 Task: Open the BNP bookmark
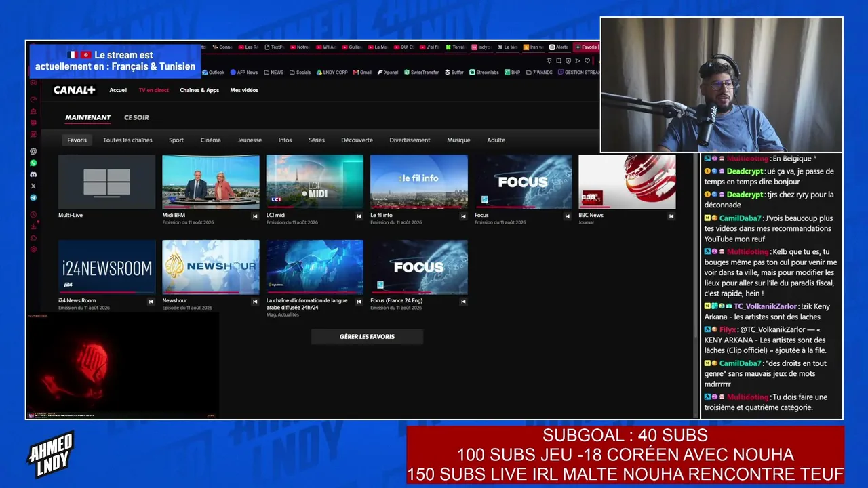pos(512,73)
